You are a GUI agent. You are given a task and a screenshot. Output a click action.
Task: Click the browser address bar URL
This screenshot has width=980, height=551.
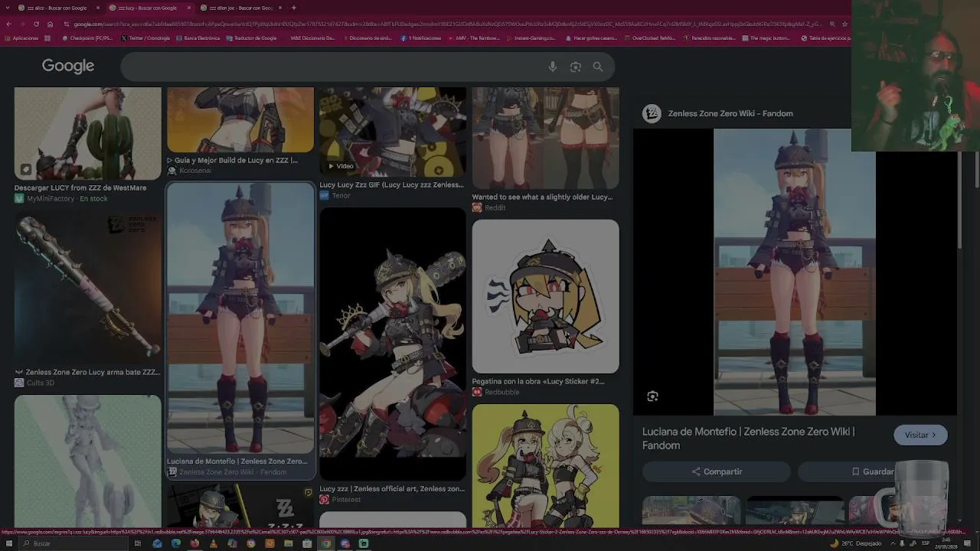(448, 24)
